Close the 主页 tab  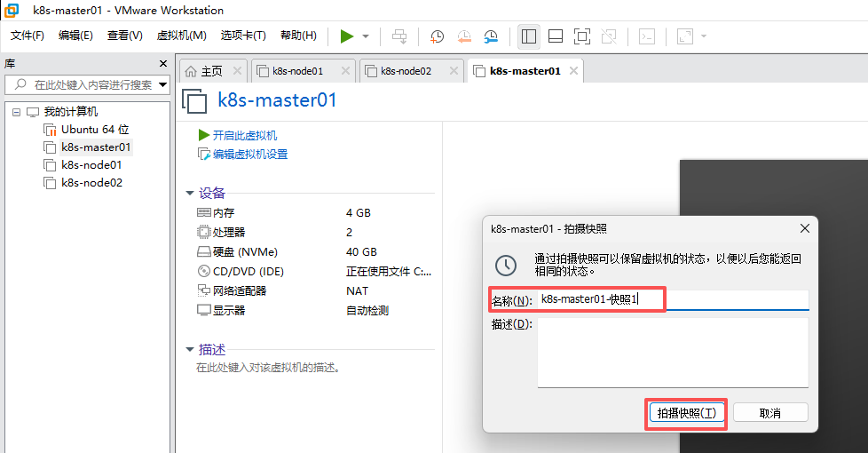[x=237, y=70]
